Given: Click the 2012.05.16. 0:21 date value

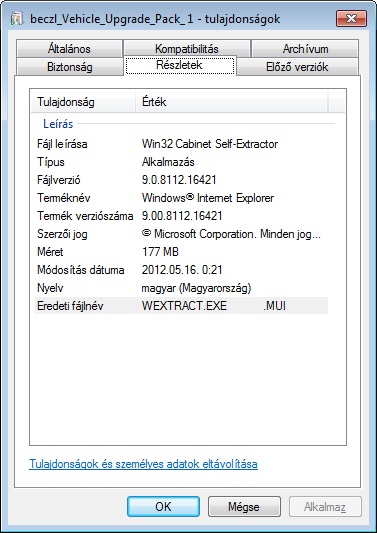Looking at the screenshot, I should click(182, 270).
